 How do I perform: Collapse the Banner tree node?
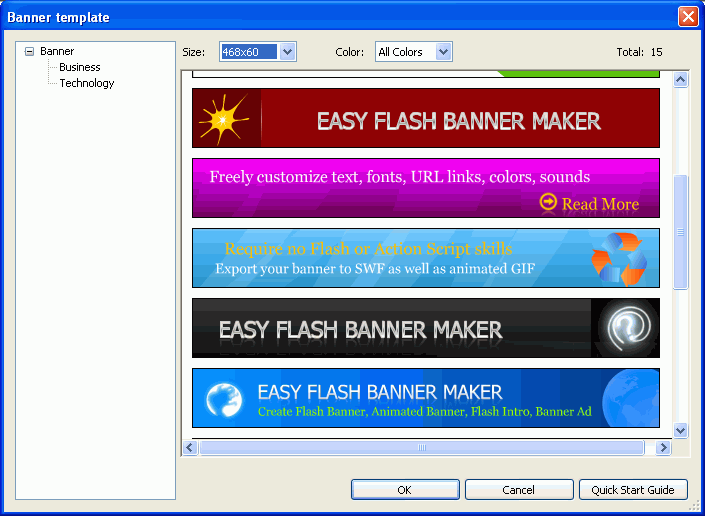click(29, 51)
